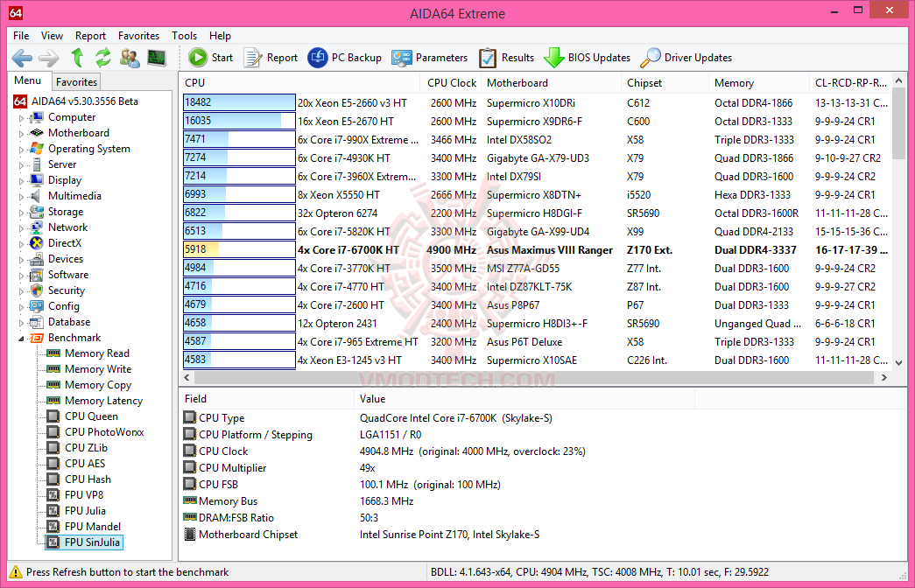Open the users icon in toolbar
This screenshot has width=915, height=588.
(x=130, y=58)
